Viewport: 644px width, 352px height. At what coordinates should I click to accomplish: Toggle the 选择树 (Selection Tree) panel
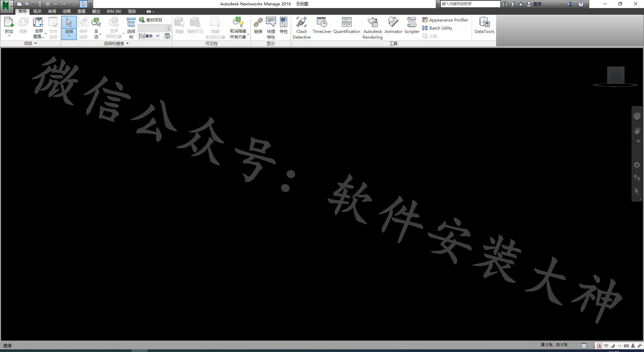point(131,28)
